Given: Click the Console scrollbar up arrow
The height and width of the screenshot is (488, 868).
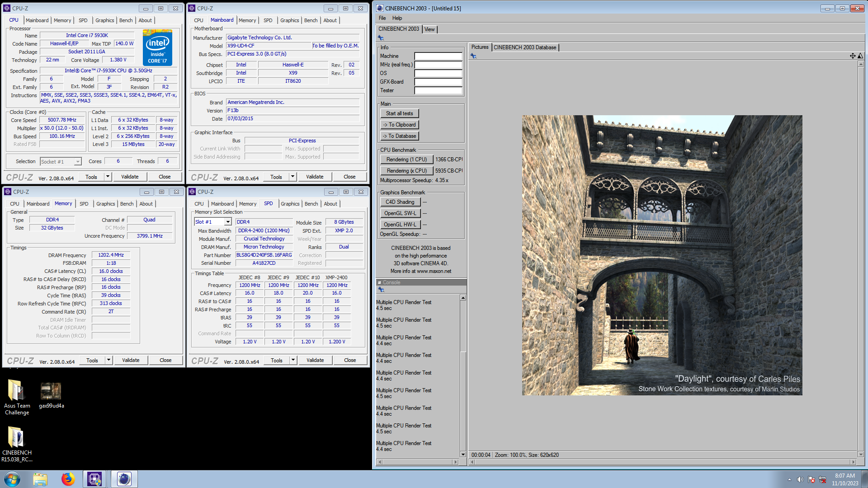Looking at the screenshot, I should [x=463, y=298].
